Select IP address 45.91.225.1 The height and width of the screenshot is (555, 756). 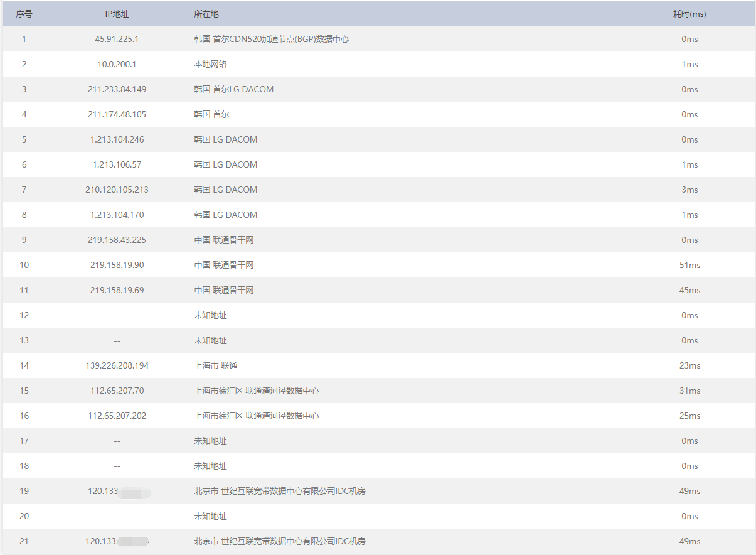117,39
